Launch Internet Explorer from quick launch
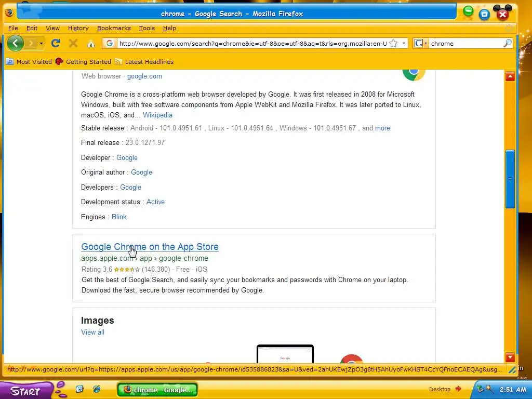The image size is (532, 399). tap(97, 389)
